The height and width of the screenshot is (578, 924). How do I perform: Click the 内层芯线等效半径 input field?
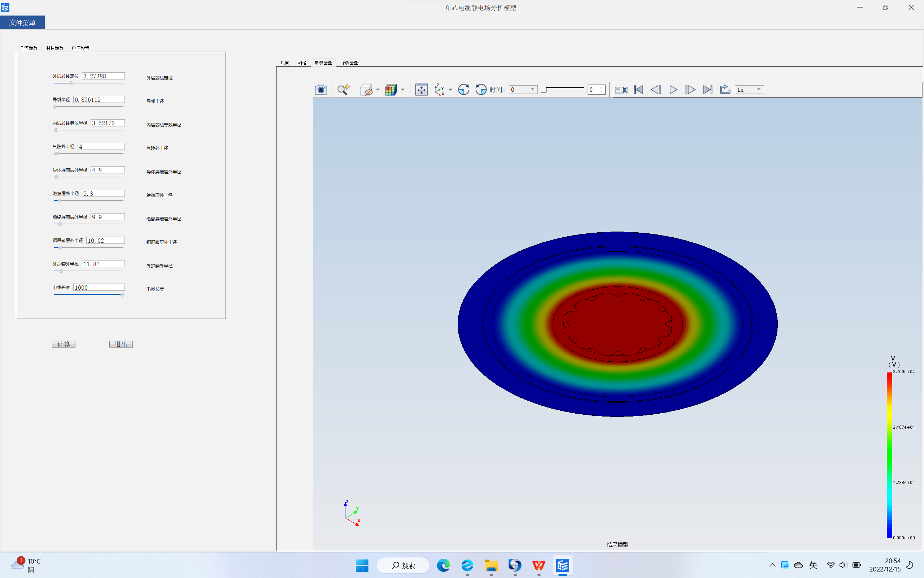(x=108, y=123)
